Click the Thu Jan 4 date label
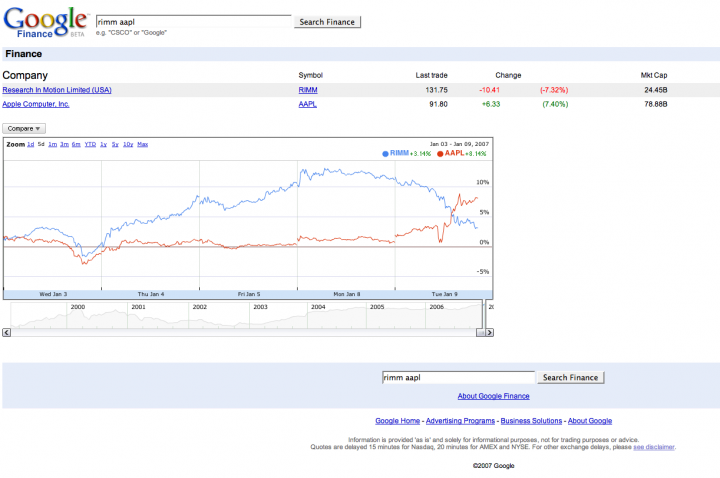The width and height of the screenshot is (720, 478). coord(151,294)
